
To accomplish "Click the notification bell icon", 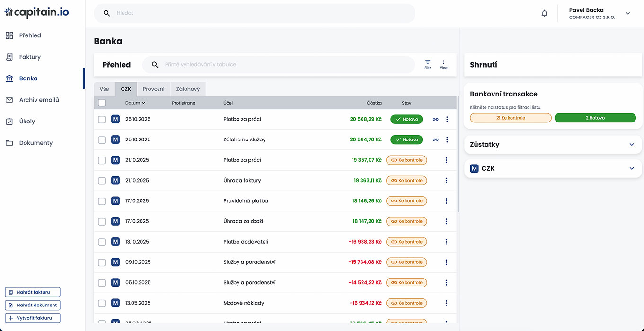I will 544,13.
